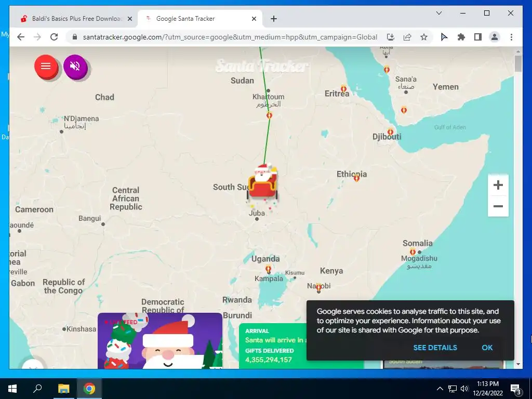Click the Kisumu city label

tap(295, 273)
